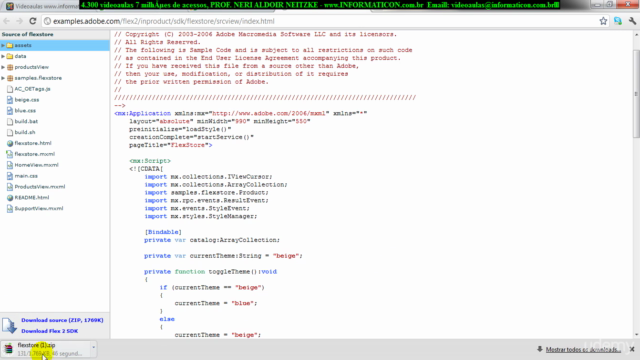Viewport: 640px width, 360px height.
Task: Open main.css file
Action: (26, 176)
